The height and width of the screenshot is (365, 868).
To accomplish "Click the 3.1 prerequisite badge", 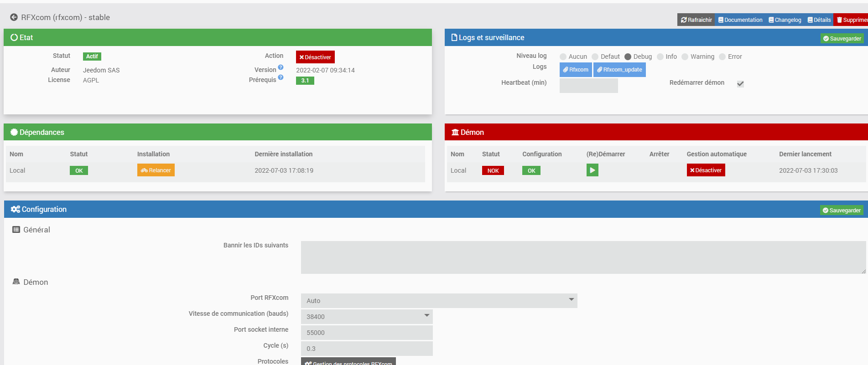I will tap(305, 81).
